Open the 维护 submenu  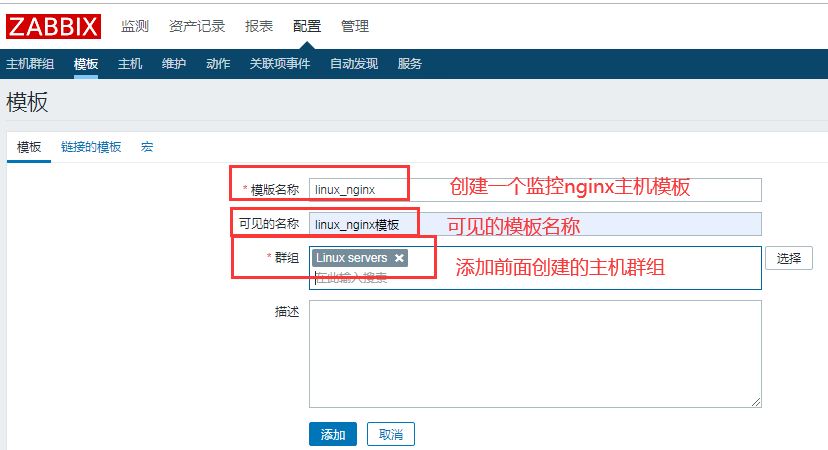point(174,64)
